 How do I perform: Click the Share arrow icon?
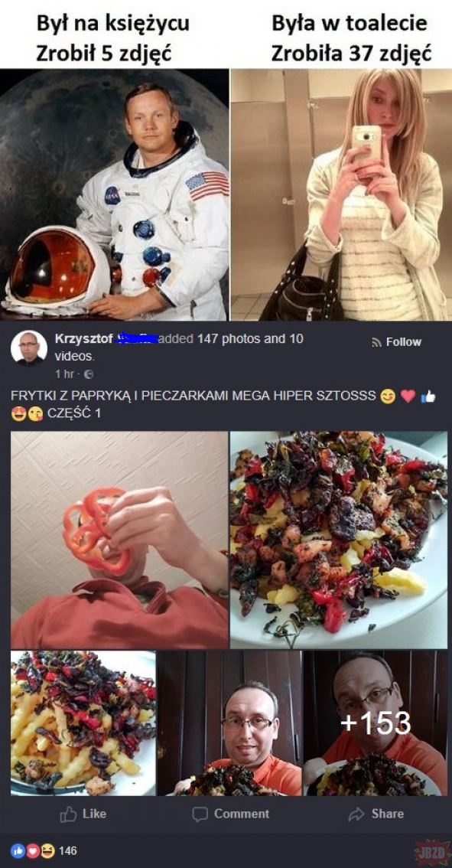(355, 814)
